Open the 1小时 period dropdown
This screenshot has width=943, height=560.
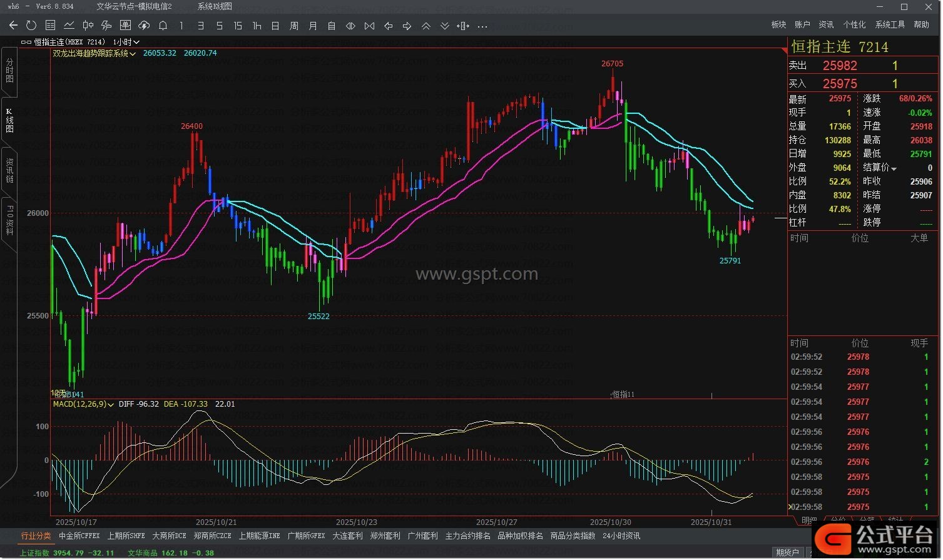(126, 42)
